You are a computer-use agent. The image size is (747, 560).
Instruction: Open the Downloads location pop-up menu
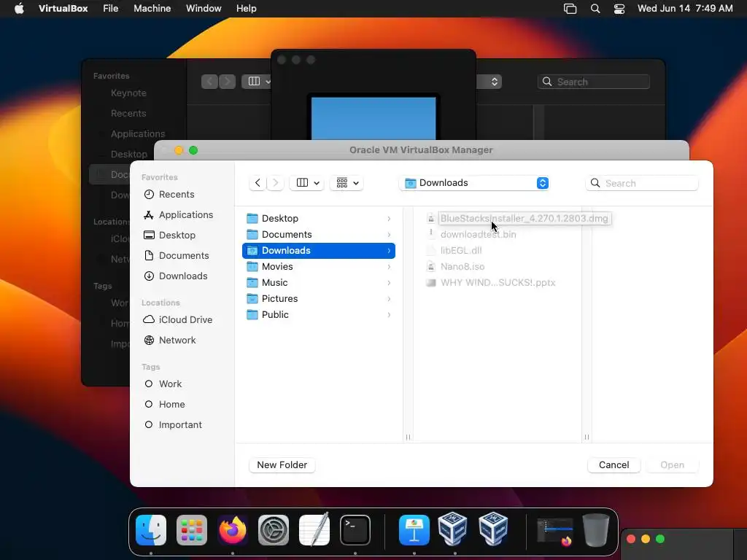tap(474, 183)
